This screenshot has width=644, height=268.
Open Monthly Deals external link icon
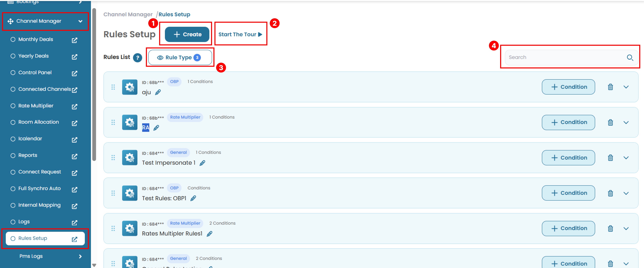coord(74,40)
